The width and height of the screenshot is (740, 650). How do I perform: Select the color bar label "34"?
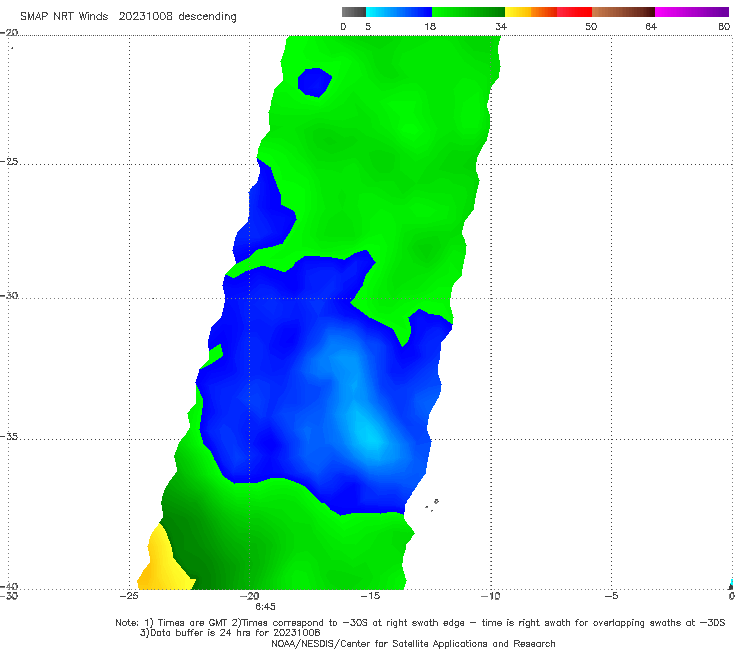pos(501,27)
